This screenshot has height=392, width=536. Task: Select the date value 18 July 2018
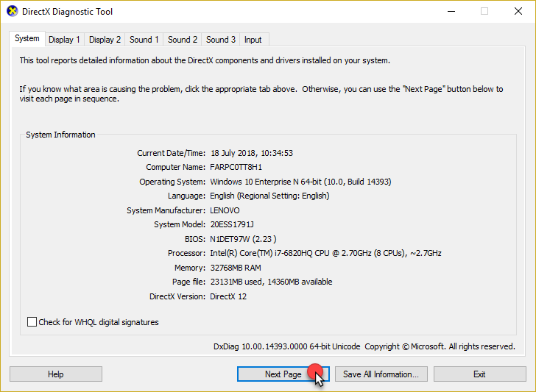tap(233, 153)
